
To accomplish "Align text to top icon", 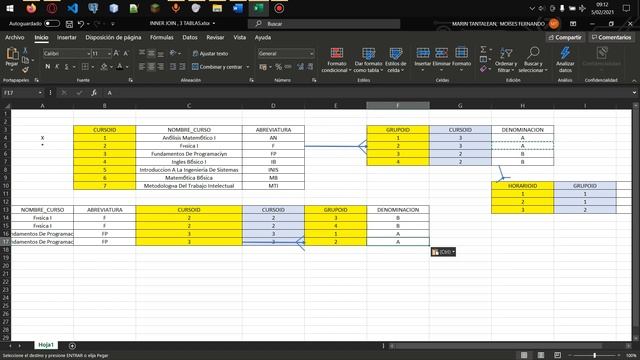I will click(x=142, y=53).
